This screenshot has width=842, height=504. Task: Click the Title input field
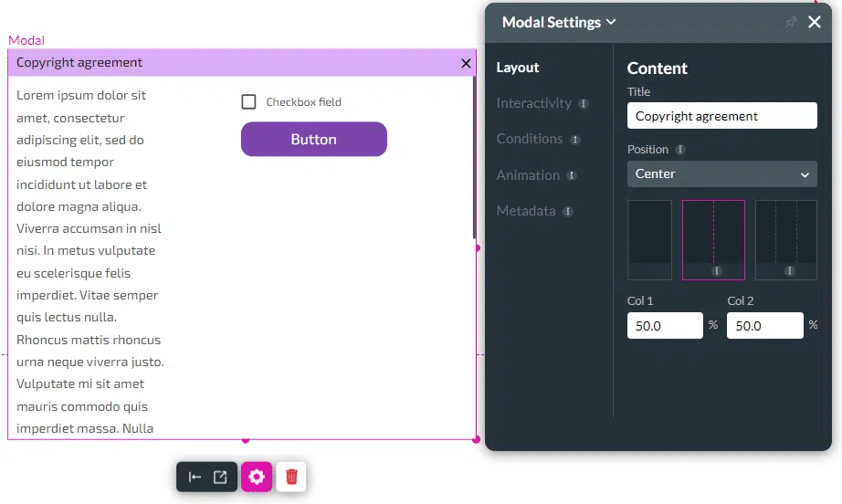pos(721,116)
